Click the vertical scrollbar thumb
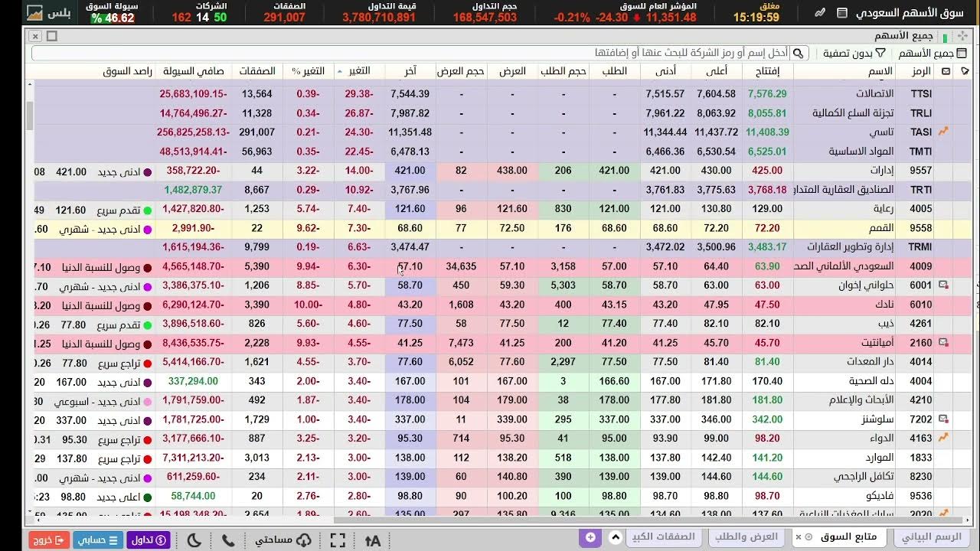980x551 pixels. pyautogui.click(x=30, y=116)
